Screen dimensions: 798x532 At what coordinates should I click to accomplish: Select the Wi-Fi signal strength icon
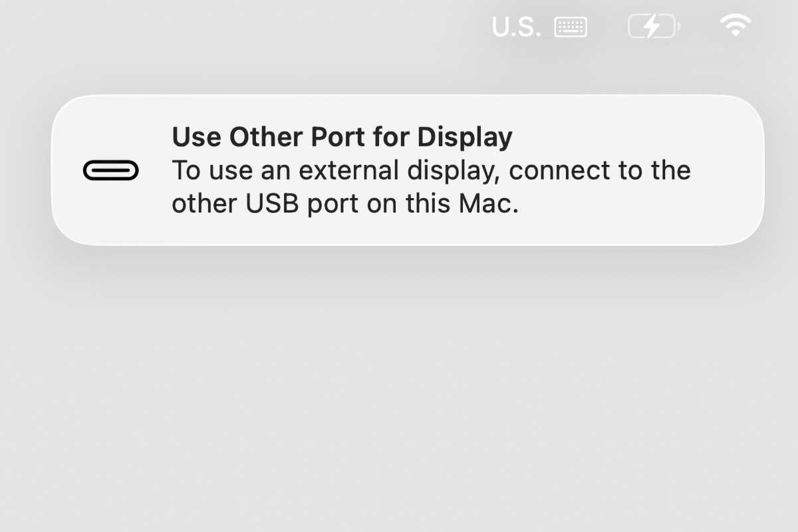point(735,26)
